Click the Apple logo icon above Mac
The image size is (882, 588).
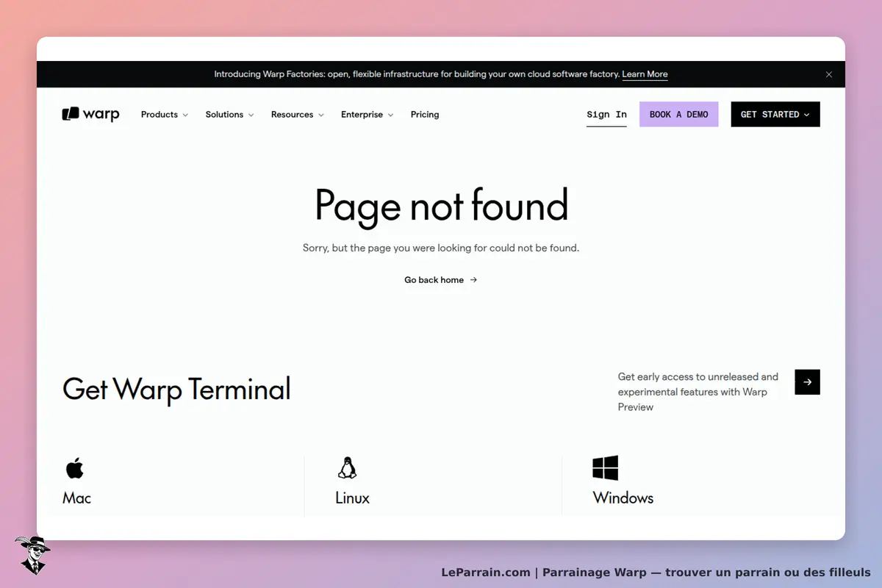click(x=75, y=467)
